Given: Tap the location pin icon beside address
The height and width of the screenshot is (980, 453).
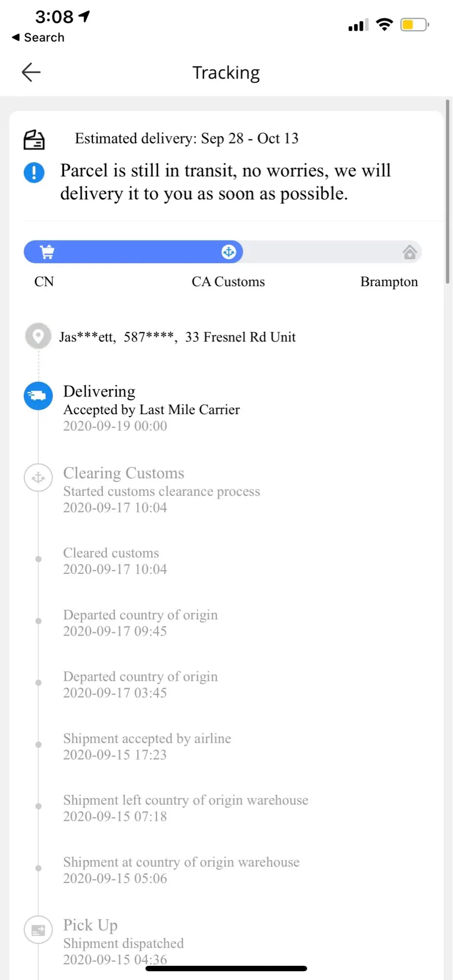Looking at the screenshot, I should tap(38, 336).
